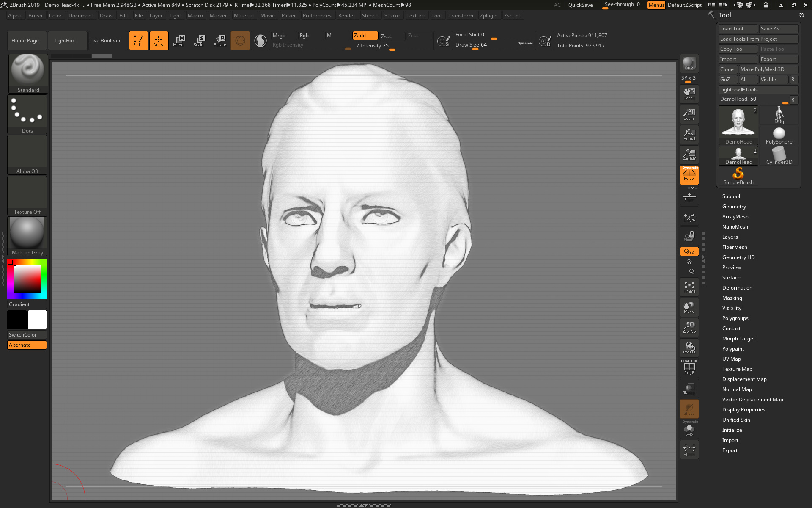Click Make PolyMesh3D button
The height and width of the screenshot is (508, 812).
point(768,69)
